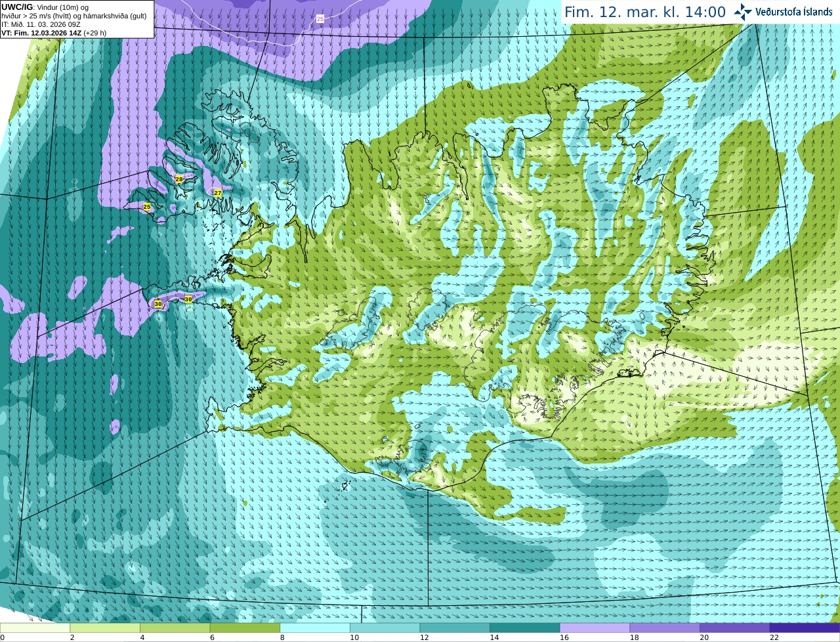
Task: Click 'VT: Fim. 12.03.2026 14Z (+29 h)'
Action: 54,33
